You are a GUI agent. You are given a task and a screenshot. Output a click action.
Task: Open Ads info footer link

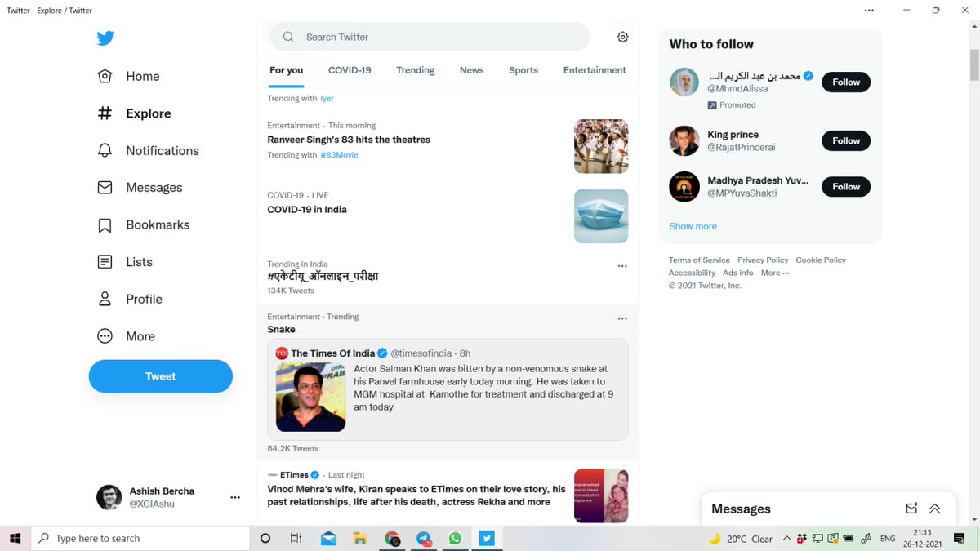pyautogui.click(x=738, y=273)
